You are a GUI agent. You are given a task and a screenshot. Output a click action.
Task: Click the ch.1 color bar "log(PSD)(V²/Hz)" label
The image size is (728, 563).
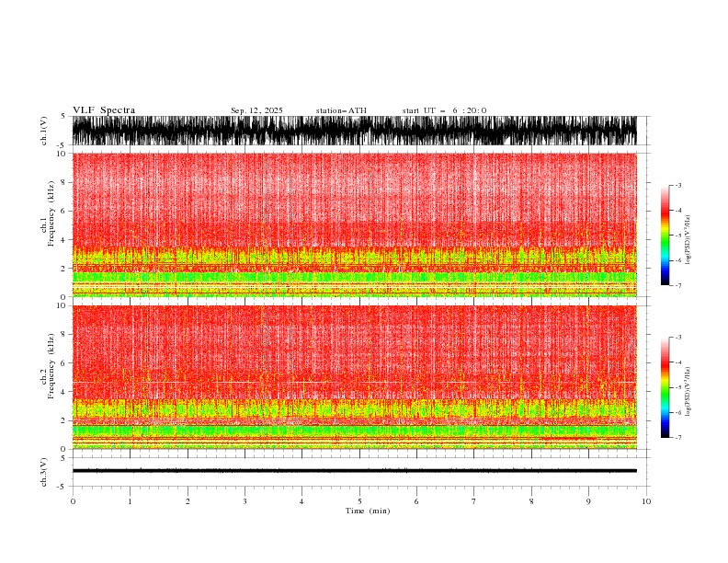688,240
